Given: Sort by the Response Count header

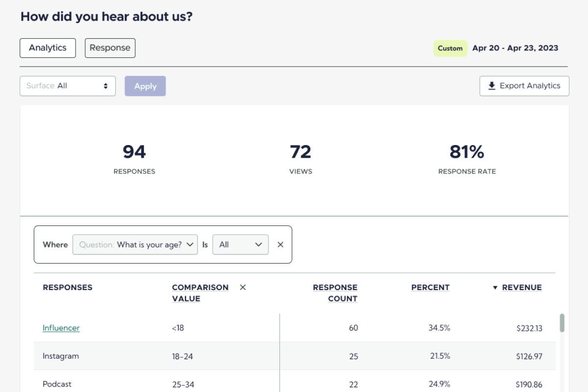Looking at the screenshot, I should point(335,292).
